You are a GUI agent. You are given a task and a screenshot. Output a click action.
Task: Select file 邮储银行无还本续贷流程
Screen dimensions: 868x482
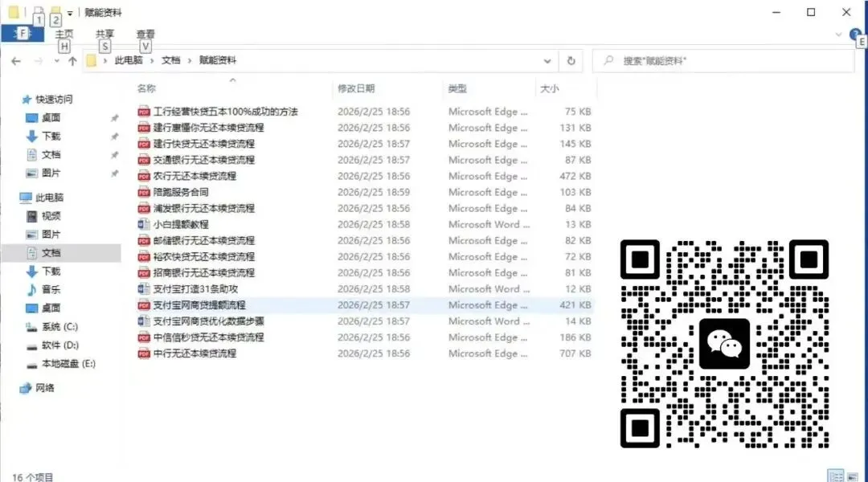pyautogui.click(x=203, y=241)
